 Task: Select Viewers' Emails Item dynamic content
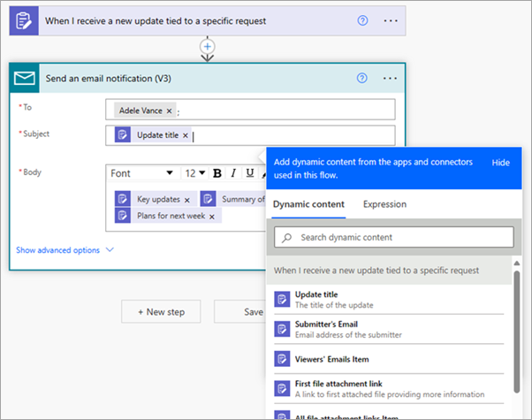[389, 359]
